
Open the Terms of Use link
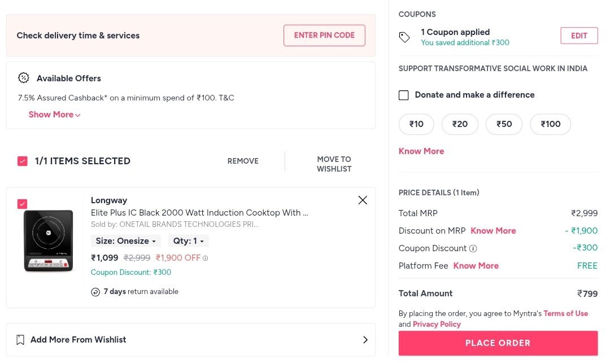pyautogui.click(x=565, y=313)
